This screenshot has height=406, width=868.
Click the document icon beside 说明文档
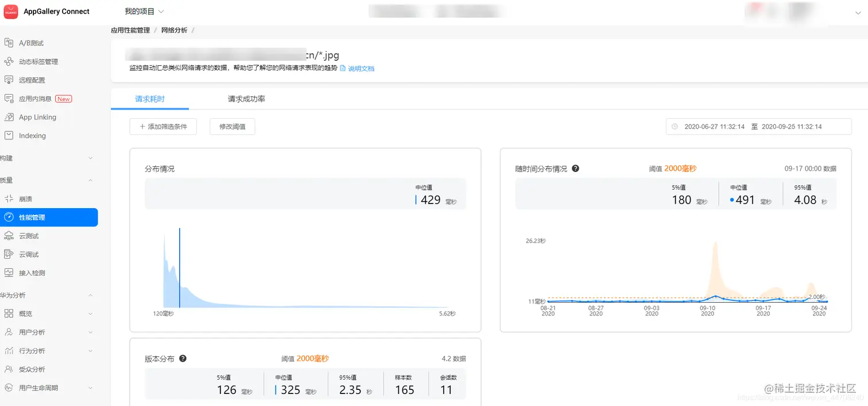click(x=343, y=68)
